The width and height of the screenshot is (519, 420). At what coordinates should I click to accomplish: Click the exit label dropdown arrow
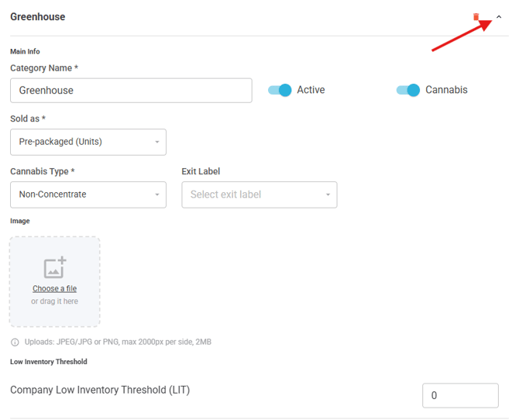coord(328,195)
